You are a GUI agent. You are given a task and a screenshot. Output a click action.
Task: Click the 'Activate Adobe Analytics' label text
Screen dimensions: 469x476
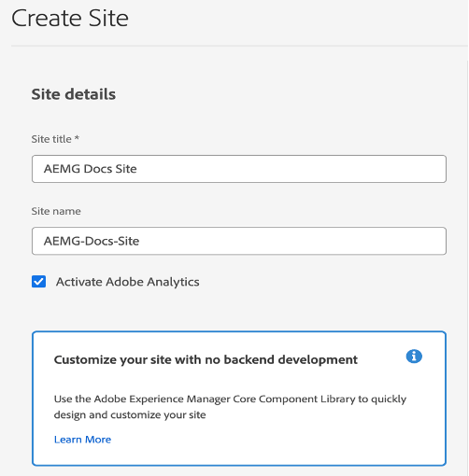pyautogui.click(x=127, y=282)
